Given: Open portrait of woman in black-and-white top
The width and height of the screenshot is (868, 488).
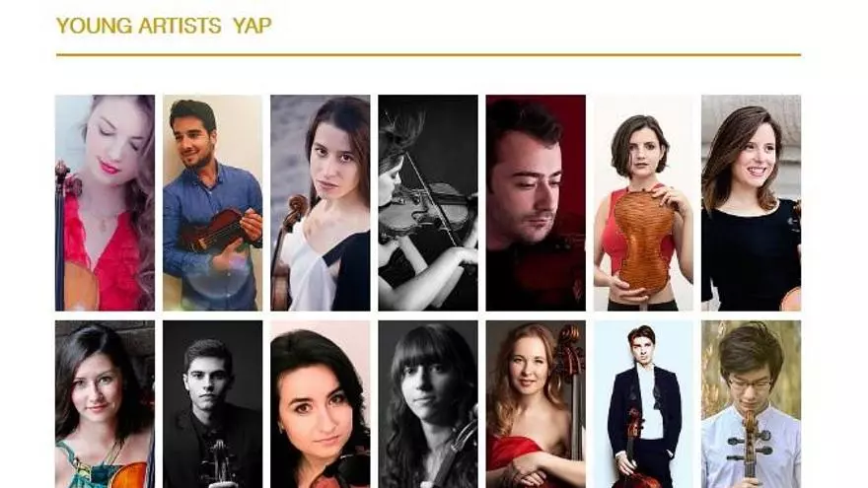Looking at the screenshot, I should pyautogui.click(x=320, y=202).
